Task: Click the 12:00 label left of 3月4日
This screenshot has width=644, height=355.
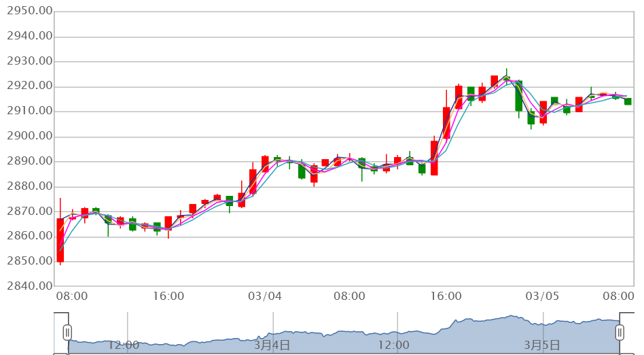Action: [124, 345]
